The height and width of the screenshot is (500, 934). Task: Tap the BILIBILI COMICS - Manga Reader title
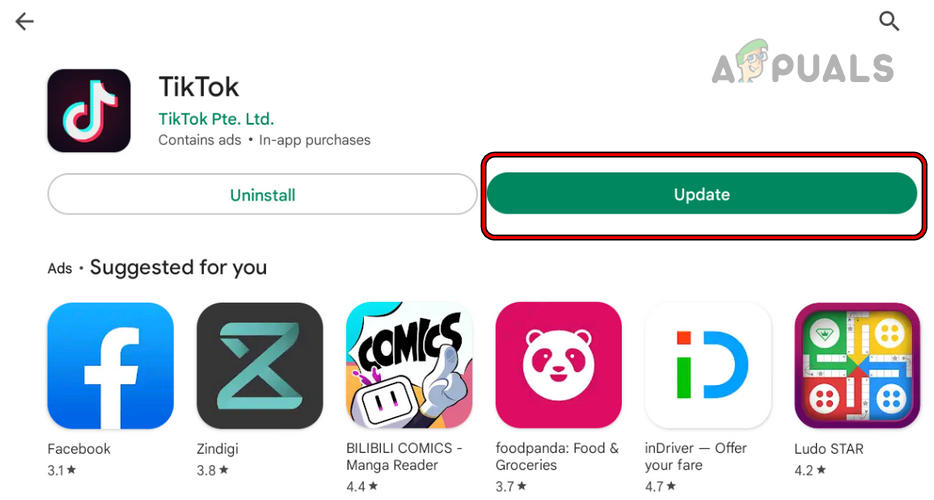pyautogui.click(x=404, y=457)
